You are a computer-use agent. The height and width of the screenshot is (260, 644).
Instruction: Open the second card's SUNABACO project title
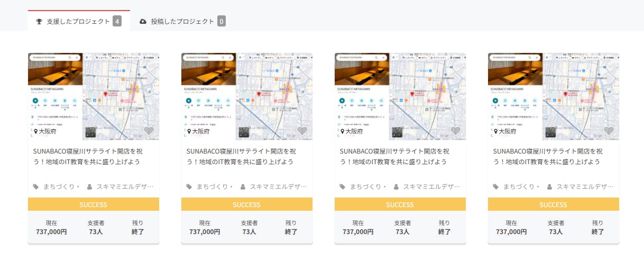[241, 156]
